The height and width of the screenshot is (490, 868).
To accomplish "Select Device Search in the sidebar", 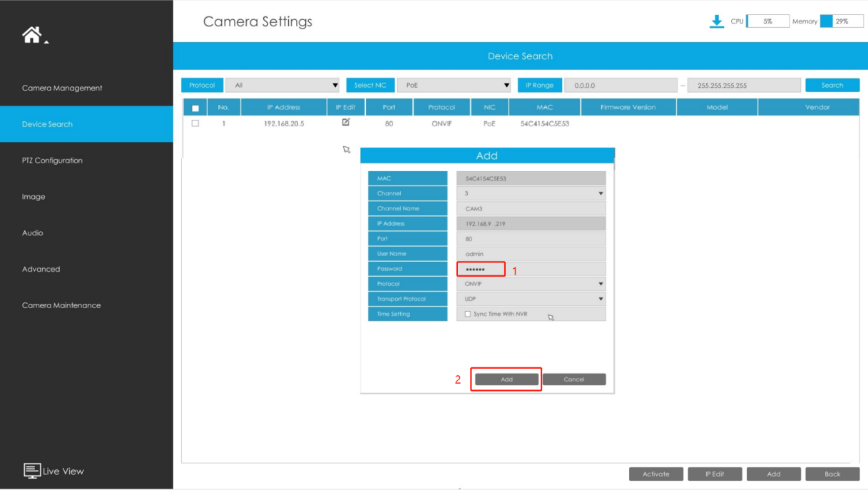I will click(x=86, y=124).
